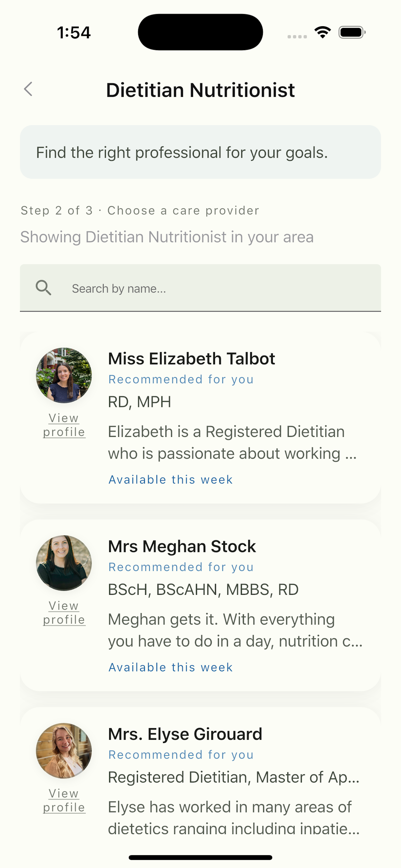Image resolution: width=401 pixels, height=868 pixels.
Task: Click View profile under Elyse Girouard
Action: [x=64, y=800]
